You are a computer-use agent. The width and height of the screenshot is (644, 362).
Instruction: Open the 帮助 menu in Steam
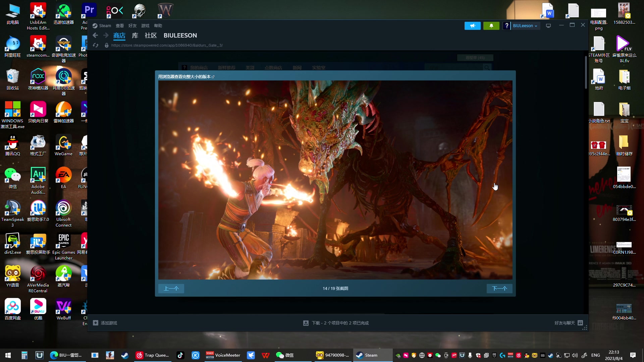[x=158, y=26]
